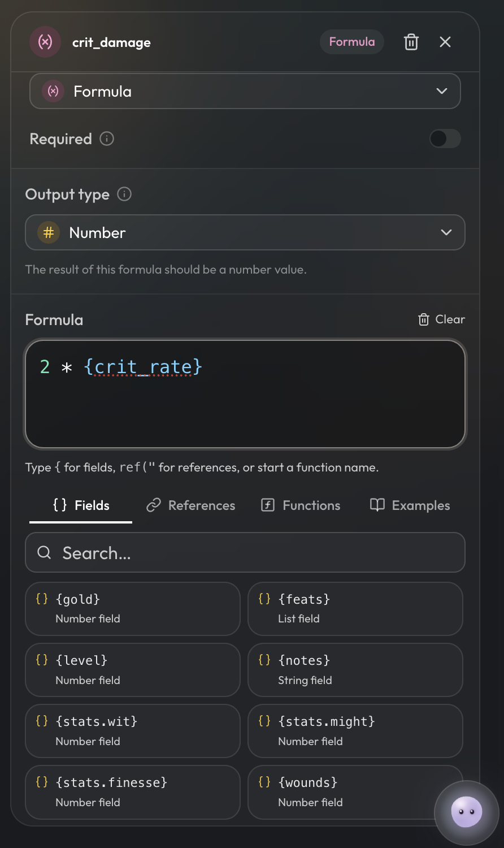Image resolution: width=504 pixels, height=848 pixels.
Task: Insert the {notes} string field
Action: [355, 670]
